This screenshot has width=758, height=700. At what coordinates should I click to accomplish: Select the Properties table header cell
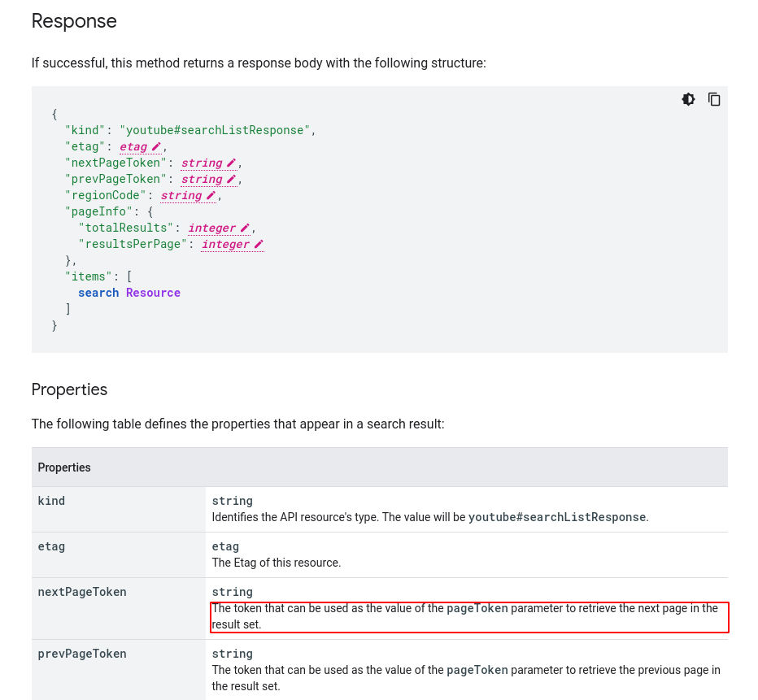pyautogui.click(x=64, y=467)
